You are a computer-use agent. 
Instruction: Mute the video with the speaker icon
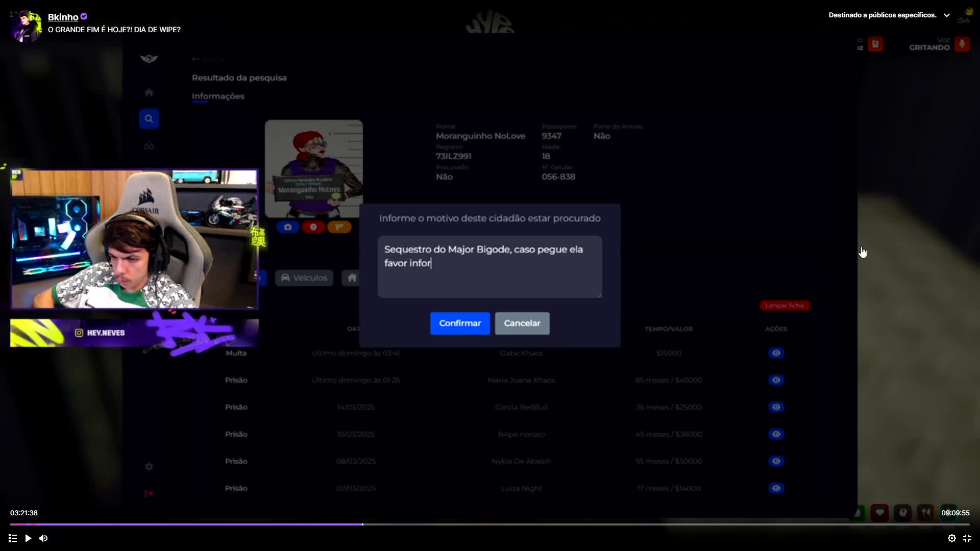(43, 538)
